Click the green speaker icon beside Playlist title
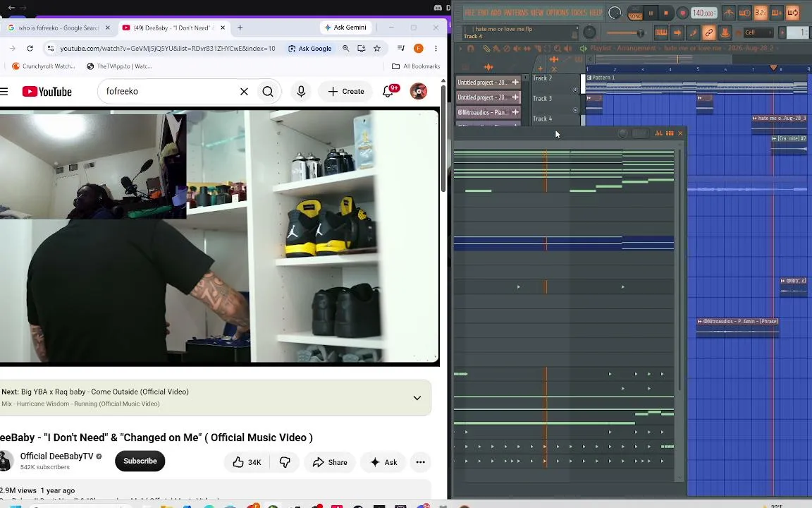 (x=583, y=48)
